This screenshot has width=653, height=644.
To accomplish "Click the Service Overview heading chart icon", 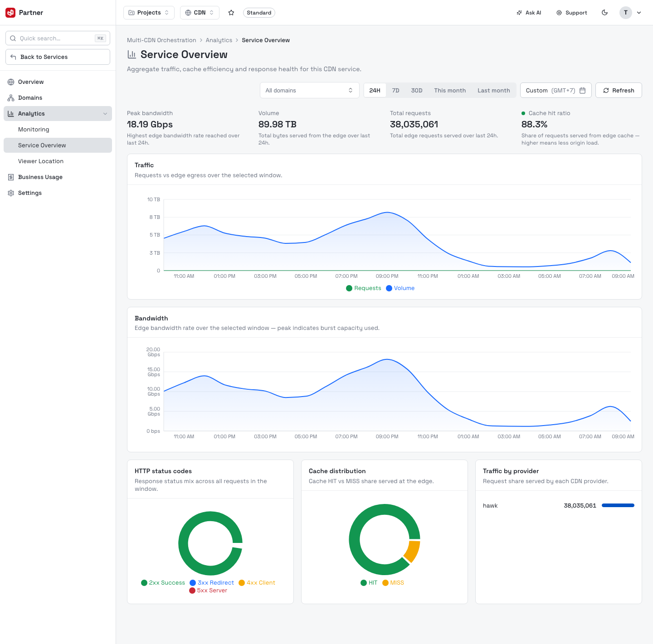I will pos(132,55).
